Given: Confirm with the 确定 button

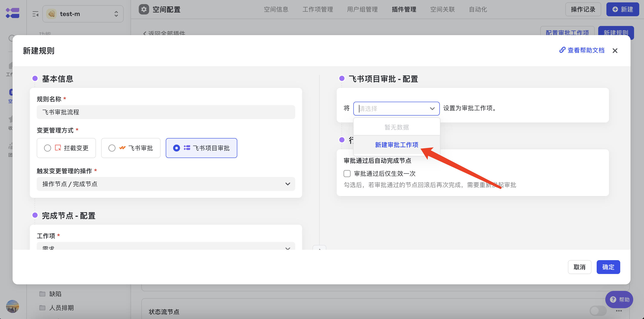Looking at the screenshot, I should [608, 267].
